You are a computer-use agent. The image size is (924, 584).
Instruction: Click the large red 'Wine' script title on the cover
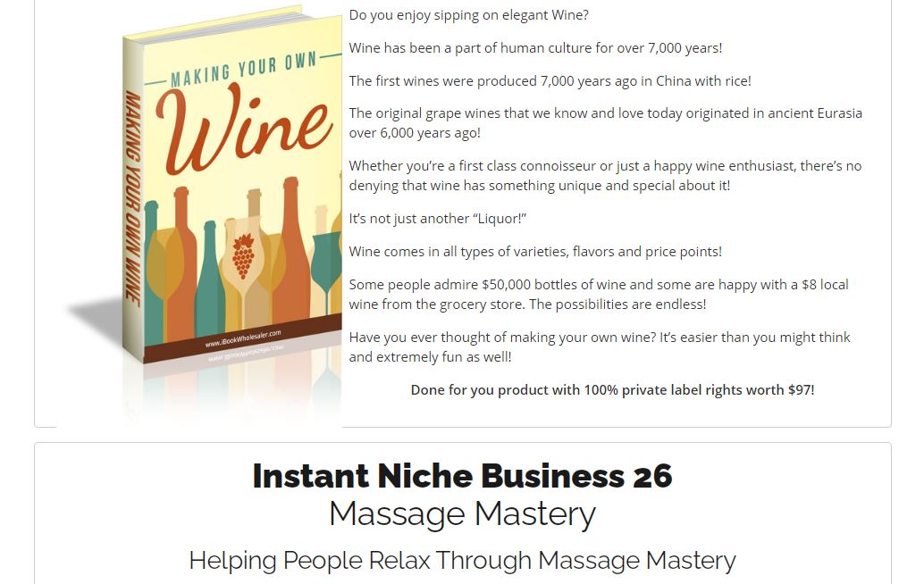click(x=243, y=129)
